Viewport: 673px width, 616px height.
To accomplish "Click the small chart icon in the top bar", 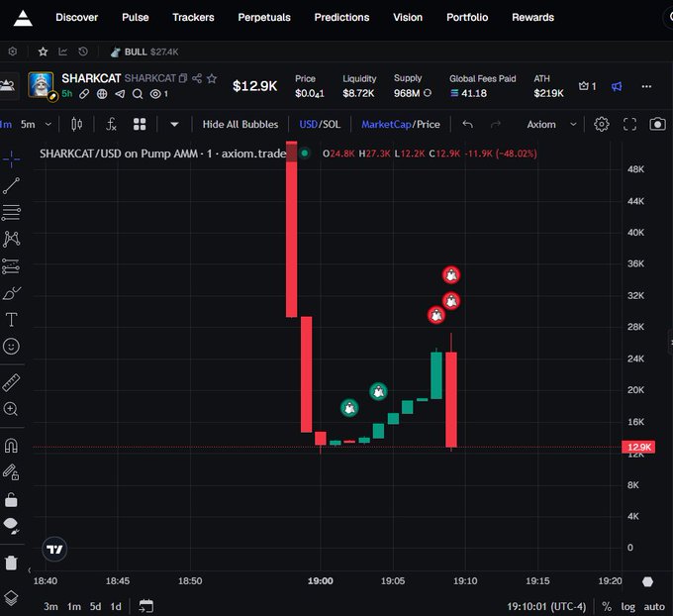I will pos(63,51).
